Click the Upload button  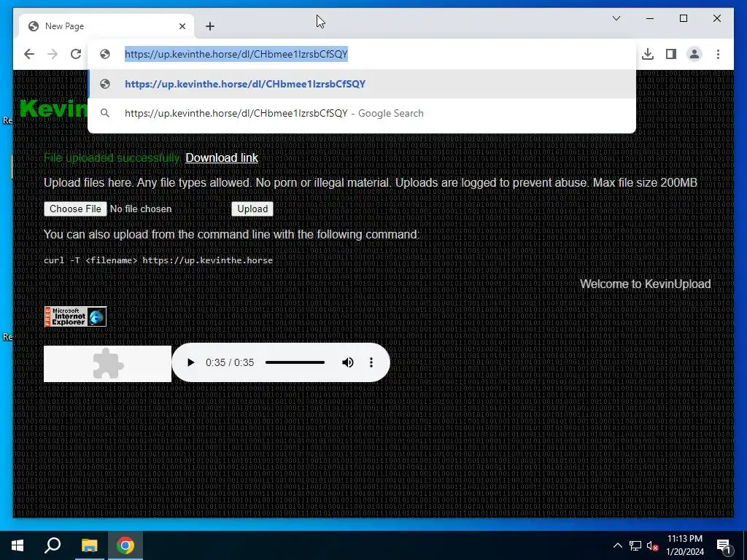pyautogui.click(x=252, y=209)
